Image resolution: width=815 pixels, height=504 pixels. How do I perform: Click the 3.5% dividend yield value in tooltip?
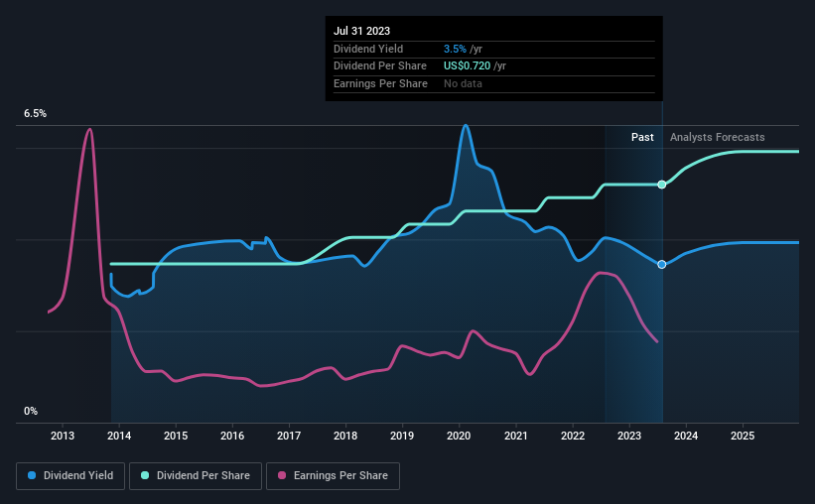click(x=455, y=49)
